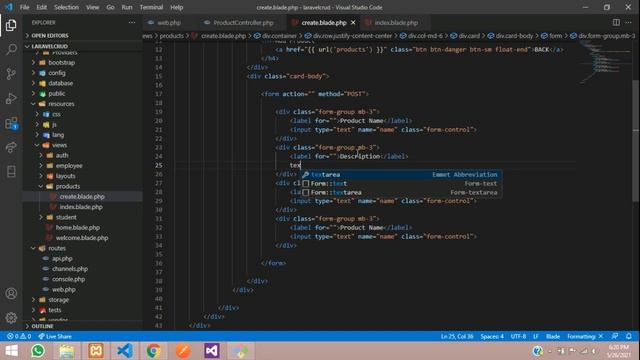Image resolution: width=640 pixels, height=360 pixels.
Task: Open welcome.blade.php file
Action: [x=82, y=238]
